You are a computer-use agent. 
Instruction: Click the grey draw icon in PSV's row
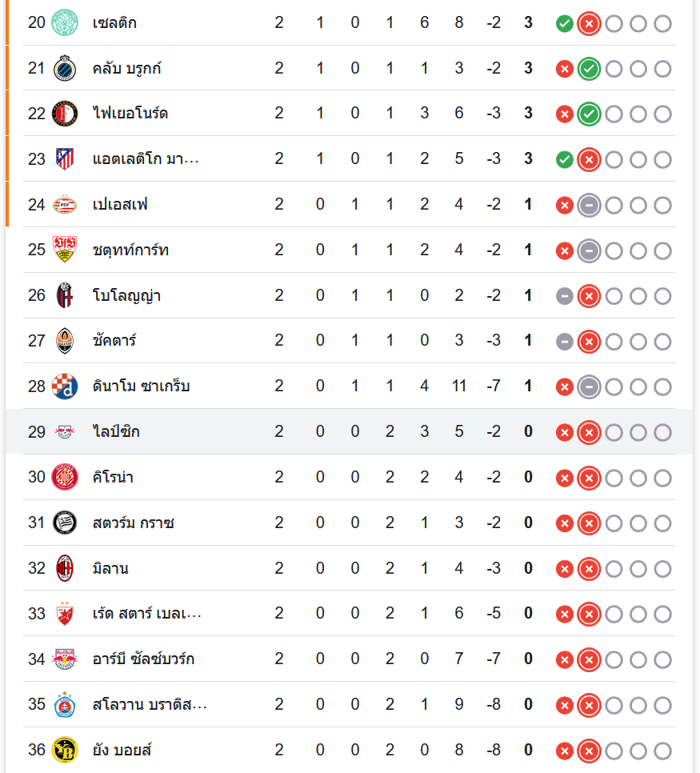(589, 206)
